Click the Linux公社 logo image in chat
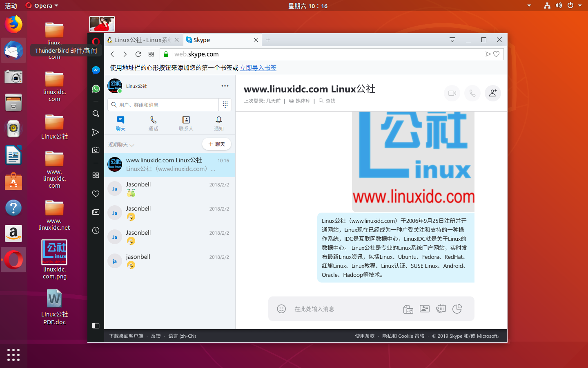588x368 pixels. tap(413, 162)
